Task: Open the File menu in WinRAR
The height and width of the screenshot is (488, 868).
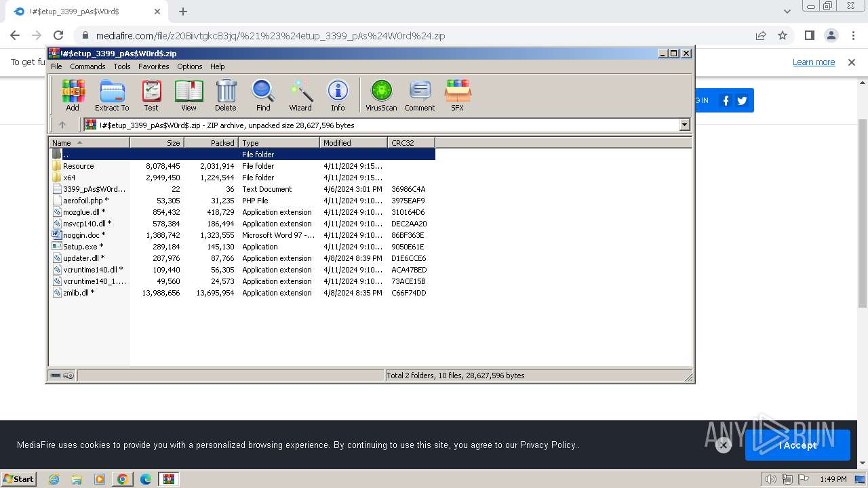Action: pos(56,66)
